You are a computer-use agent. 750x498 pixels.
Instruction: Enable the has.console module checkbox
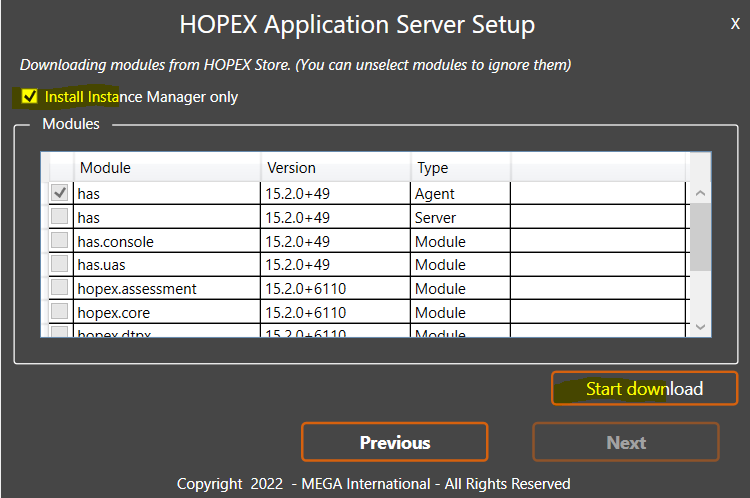[60, 241]
